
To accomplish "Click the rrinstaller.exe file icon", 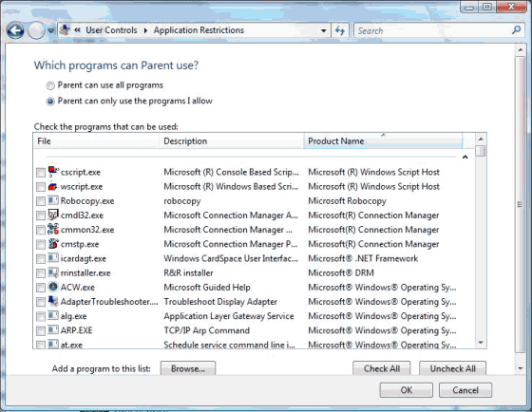I will point(53,272).
